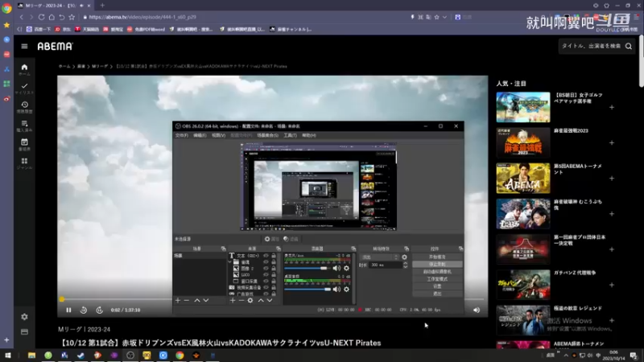Viewport: 644px width, 362px height.
Task: Open the PDF to Word bookmark
Action: click(146, 30)
